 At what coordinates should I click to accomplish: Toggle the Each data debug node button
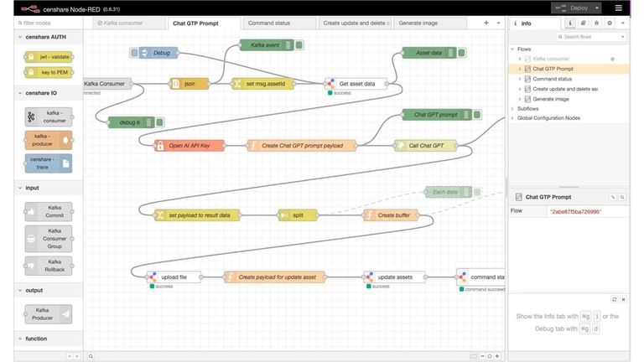point(477,192)
